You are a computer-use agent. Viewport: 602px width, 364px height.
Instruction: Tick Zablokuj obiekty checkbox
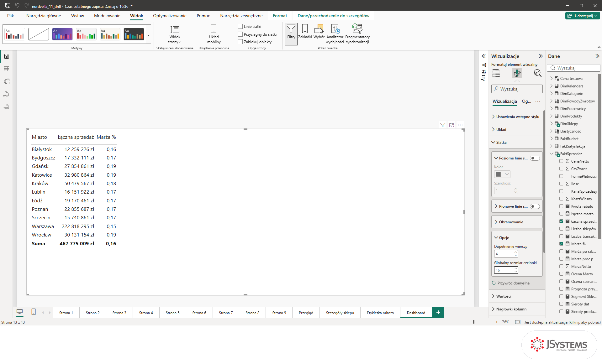pyautogui.click(x=240, y=42)
